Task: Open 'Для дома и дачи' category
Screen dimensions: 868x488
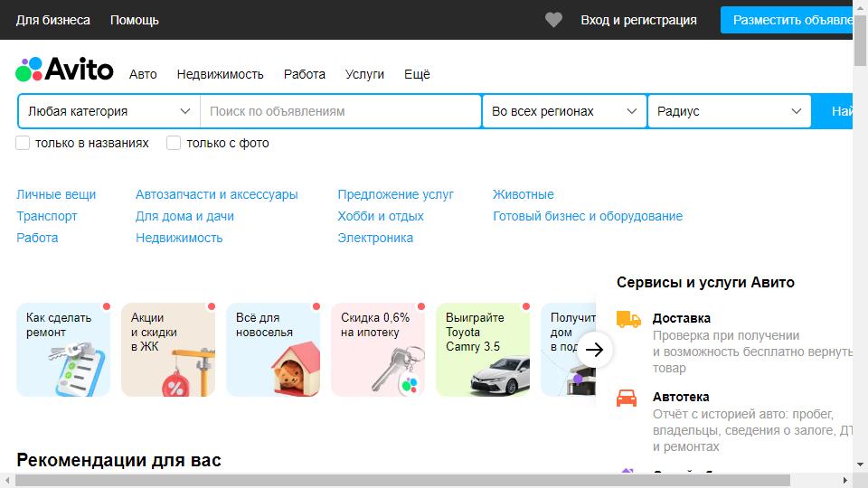Action: (184, 216)
